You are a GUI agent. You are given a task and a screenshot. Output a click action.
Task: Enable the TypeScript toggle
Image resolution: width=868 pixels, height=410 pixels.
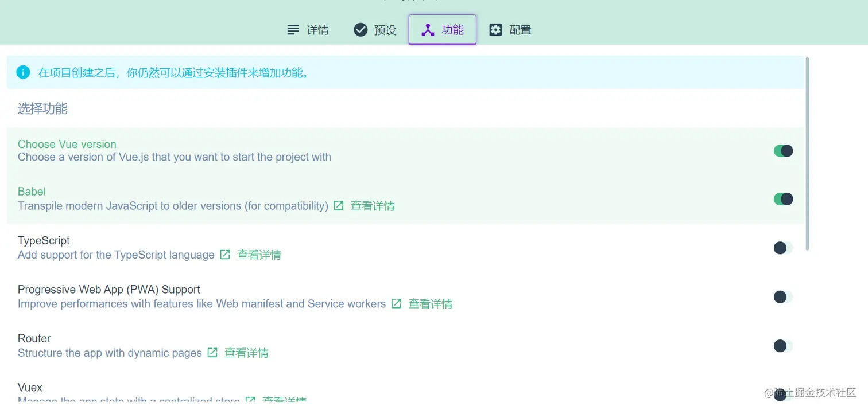[783, 248]
